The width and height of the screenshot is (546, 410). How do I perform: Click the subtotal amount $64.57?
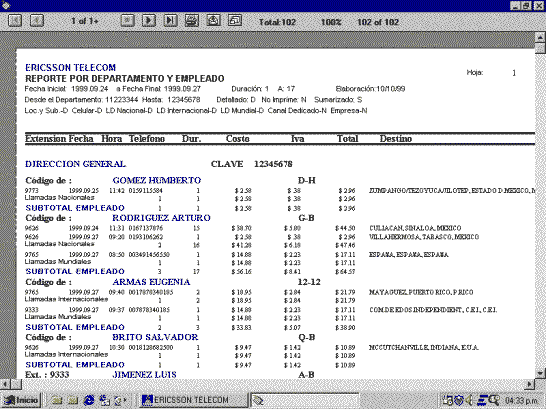point(345,272)
